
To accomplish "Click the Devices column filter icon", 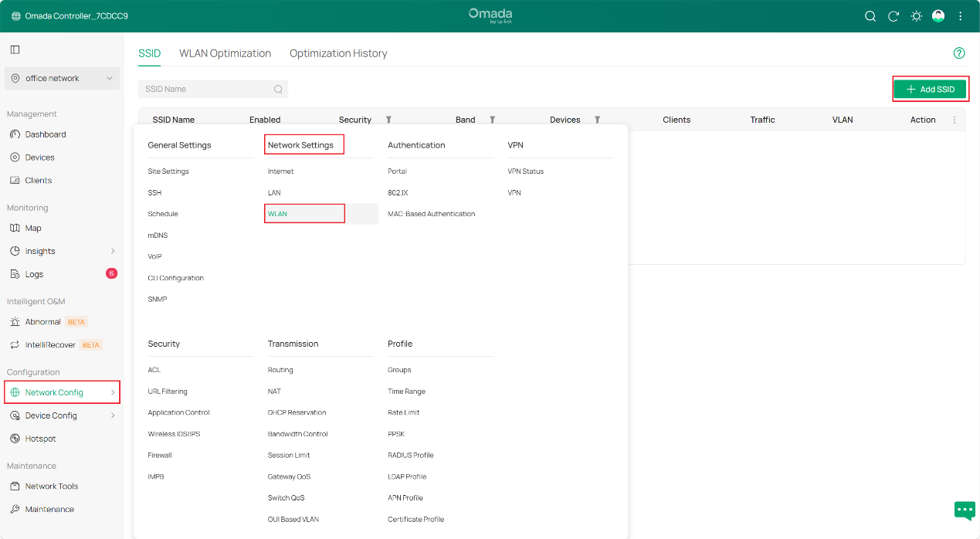I will click(598, 120).
